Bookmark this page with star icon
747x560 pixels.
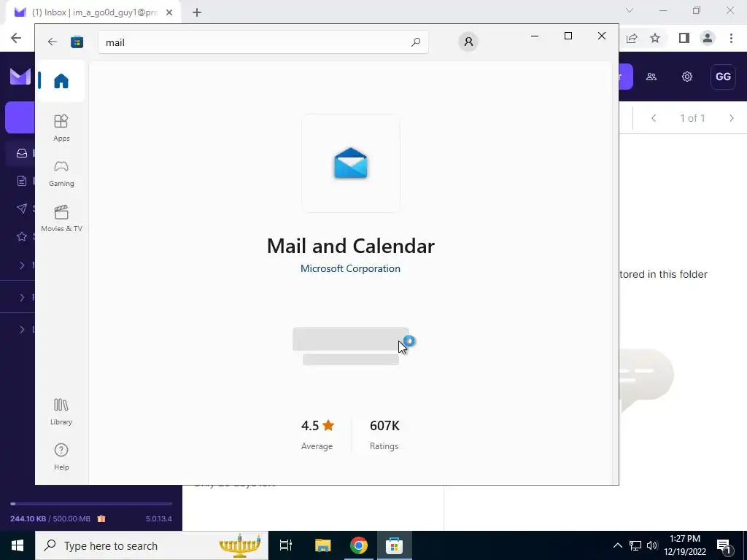[x=655, y=38]
